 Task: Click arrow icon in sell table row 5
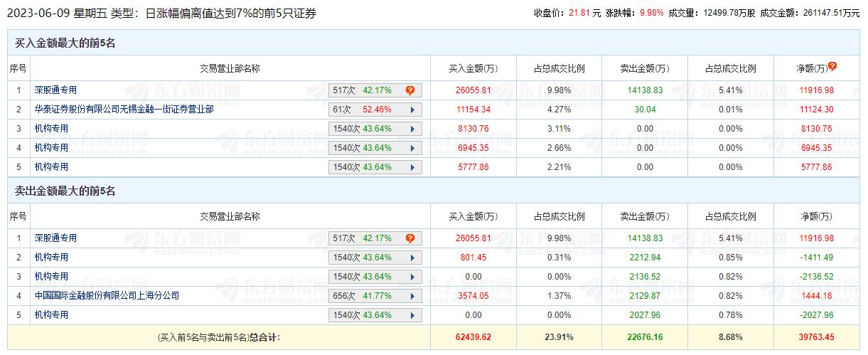coord(412,315)
